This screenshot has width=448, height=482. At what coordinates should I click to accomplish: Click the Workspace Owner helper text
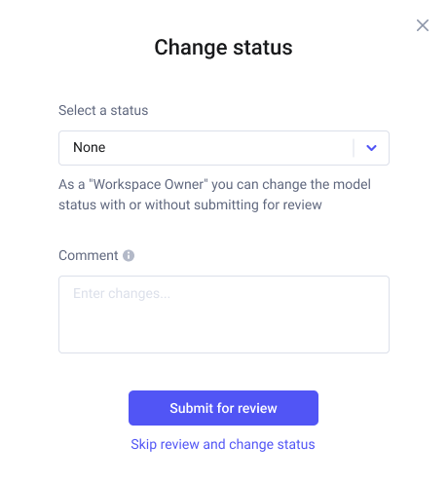214,195
